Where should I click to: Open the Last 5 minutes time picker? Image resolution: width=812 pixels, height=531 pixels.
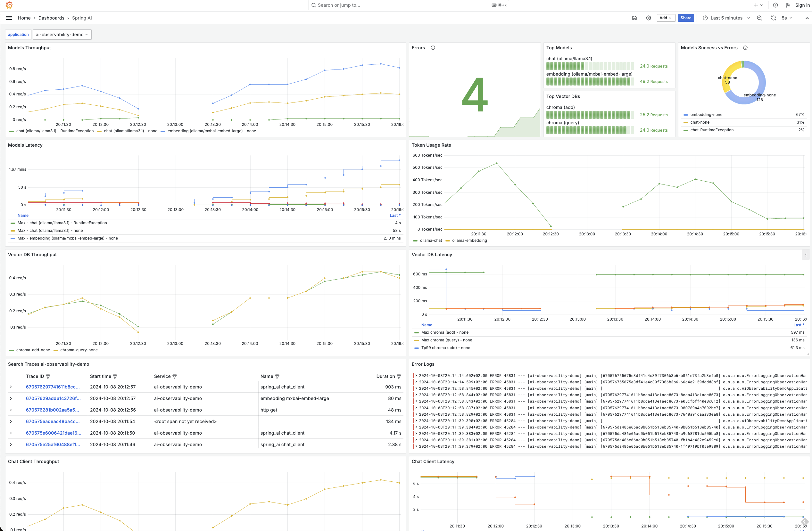(x=726, y=18)
